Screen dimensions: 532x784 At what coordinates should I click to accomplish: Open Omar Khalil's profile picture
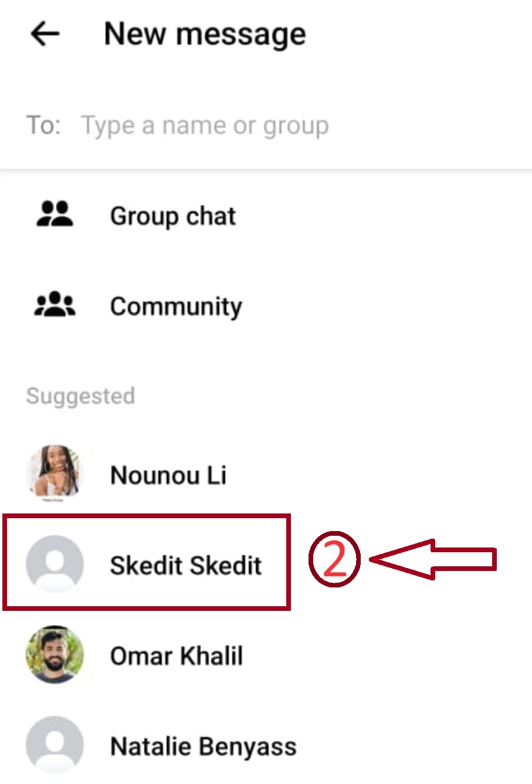(x=55, y=654)
